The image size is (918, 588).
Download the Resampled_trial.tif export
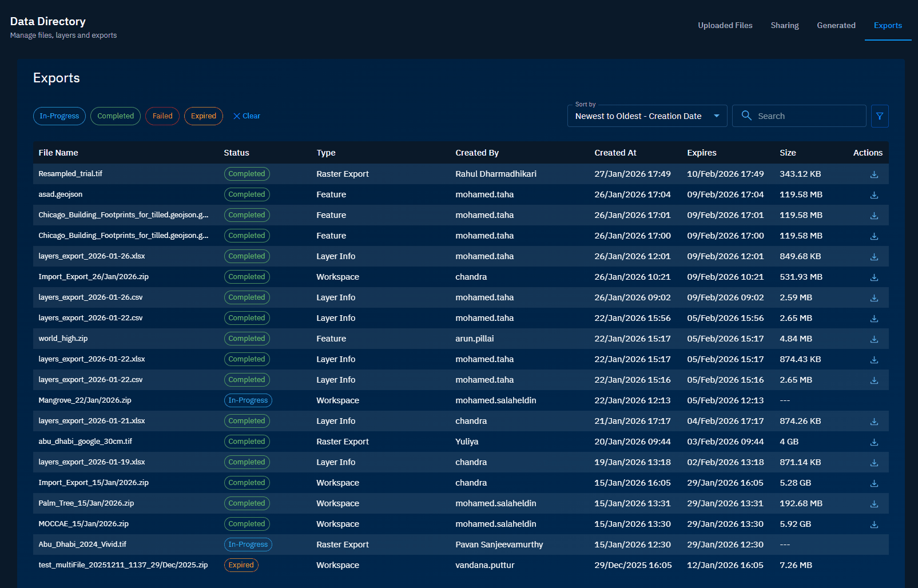point(873,174)
